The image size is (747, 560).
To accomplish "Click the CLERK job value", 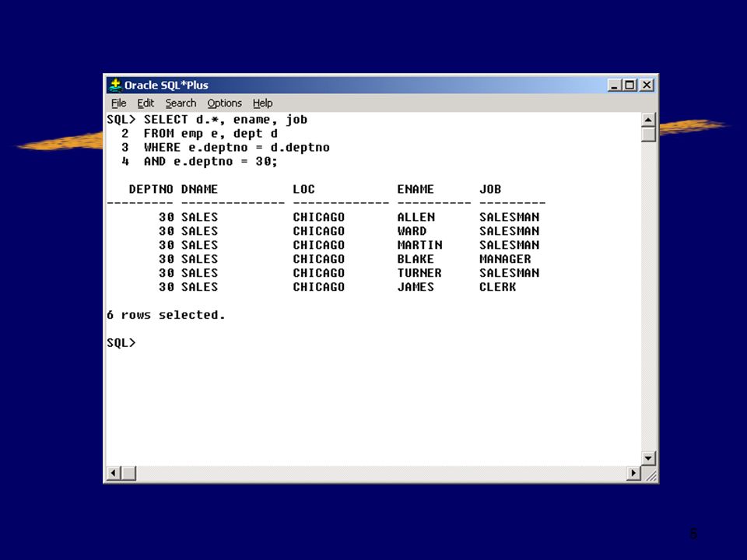I will [x=497, y=287].
